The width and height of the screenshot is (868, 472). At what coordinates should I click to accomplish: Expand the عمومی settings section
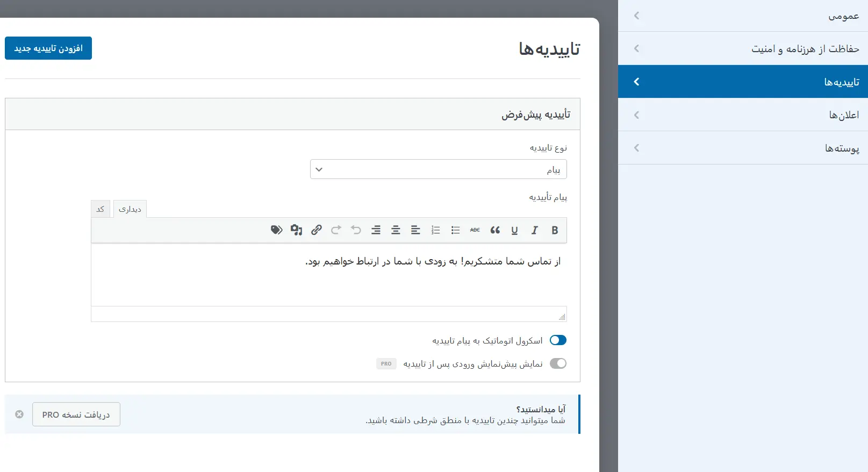point(743,16)
